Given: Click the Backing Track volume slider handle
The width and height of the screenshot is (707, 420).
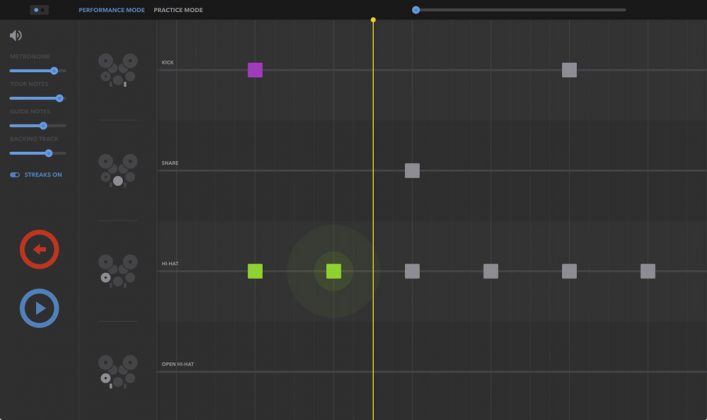Looking at the screenshot, I should (48, 153).
